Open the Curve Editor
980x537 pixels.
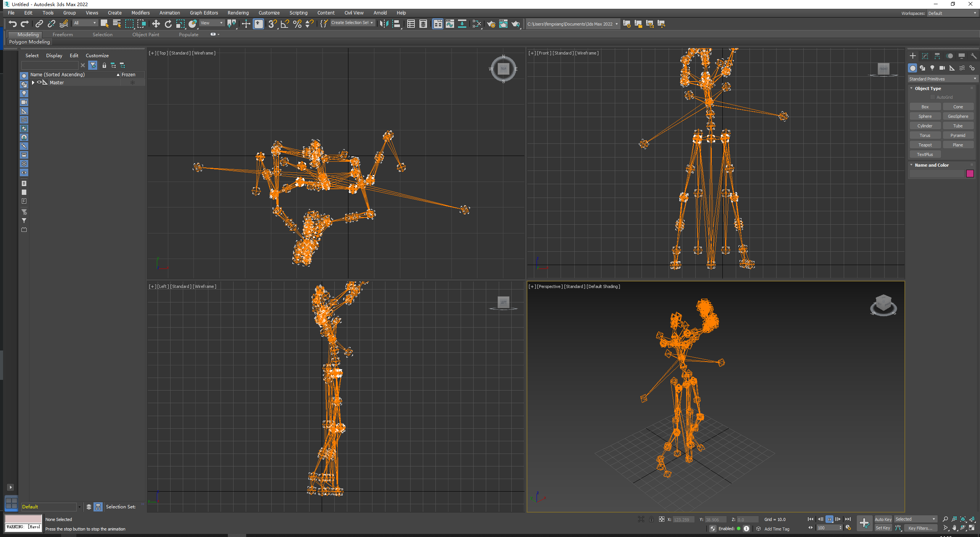pyautogui.click(x=450, y=24)
